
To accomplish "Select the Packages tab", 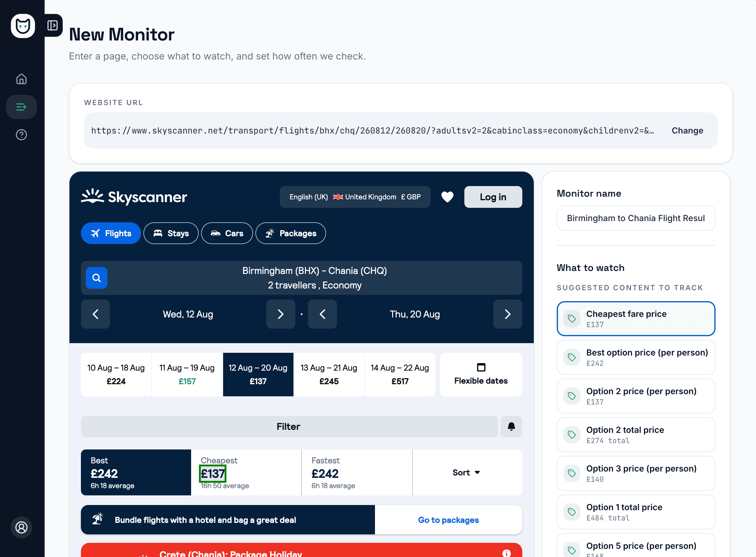I will [290, 233].
